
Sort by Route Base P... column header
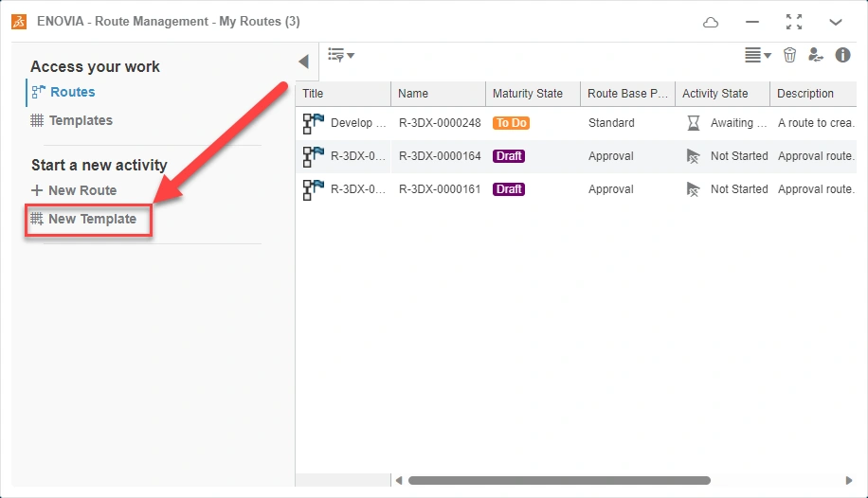click(627, 94)
